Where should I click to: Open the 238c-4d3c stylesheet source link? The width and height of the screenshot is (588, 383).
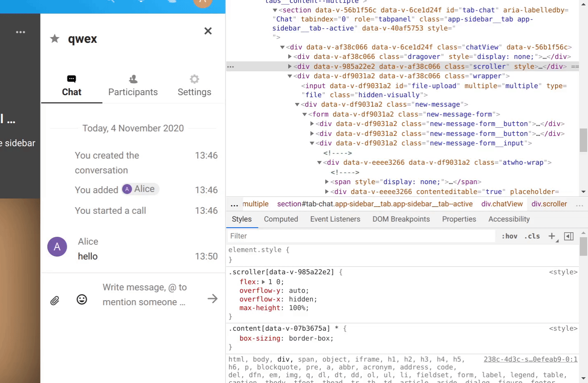(x=530, y=360)
